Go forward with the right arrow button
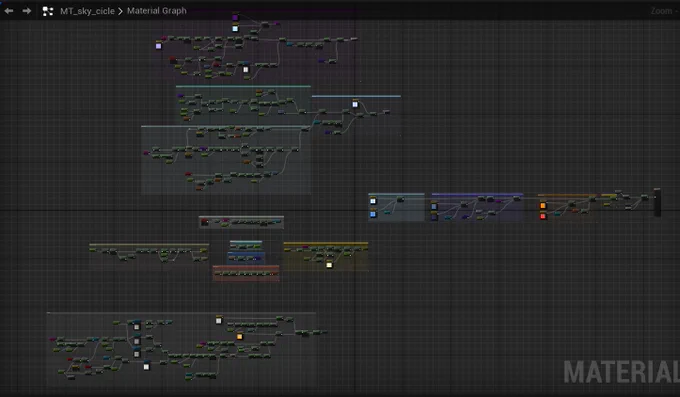680x397 pixels. (27, 11)
